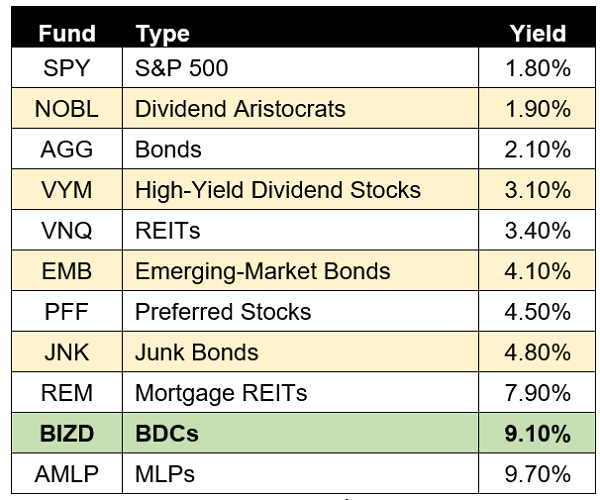The width and height of the screenshot is (600, 500).
Task: Click the Mortgage REITs type cell
Action: tap(300, 393)
